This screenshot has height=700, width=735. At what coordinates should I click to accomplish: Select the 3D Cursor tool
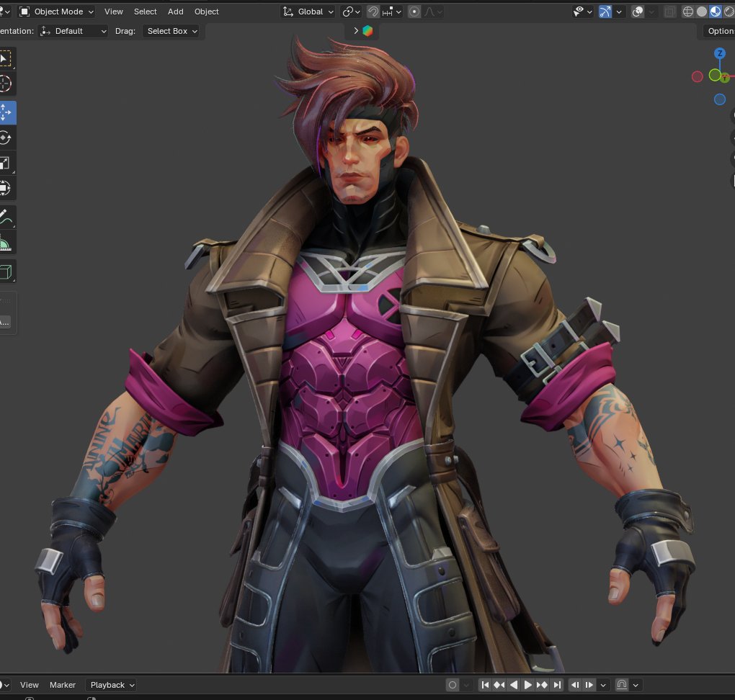(x=6, y=84)
